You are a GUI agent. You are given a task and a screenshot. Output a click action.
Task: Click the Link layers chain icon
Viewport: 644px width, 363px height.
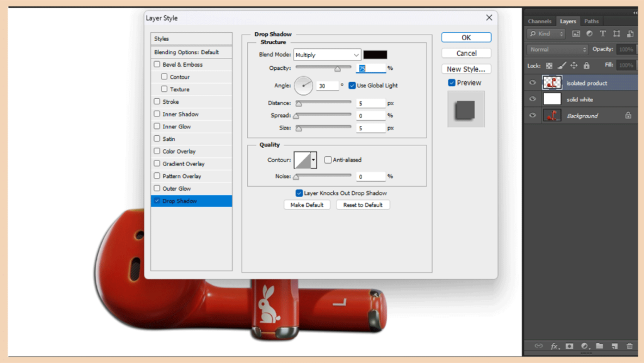pos(538,346)
